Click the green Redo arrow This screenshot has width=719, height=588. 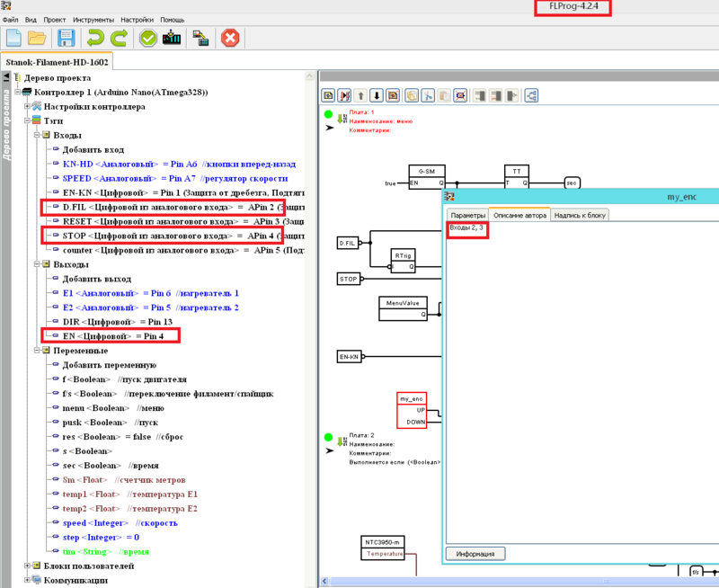tap(119, 38)
